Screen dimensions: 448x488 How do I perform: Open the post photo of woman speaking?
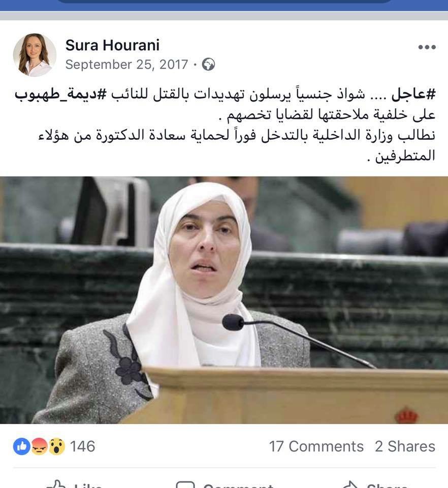[224, 300]
